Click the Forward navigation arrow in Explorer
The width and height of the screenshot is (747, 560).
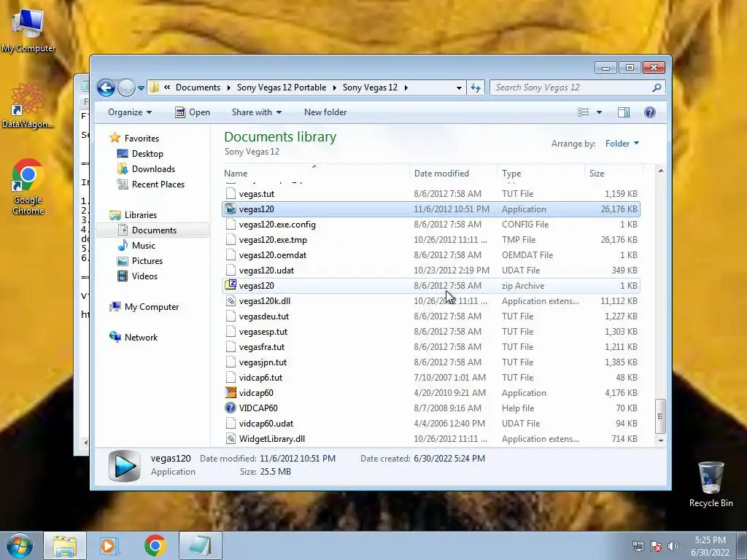(126, 87)
